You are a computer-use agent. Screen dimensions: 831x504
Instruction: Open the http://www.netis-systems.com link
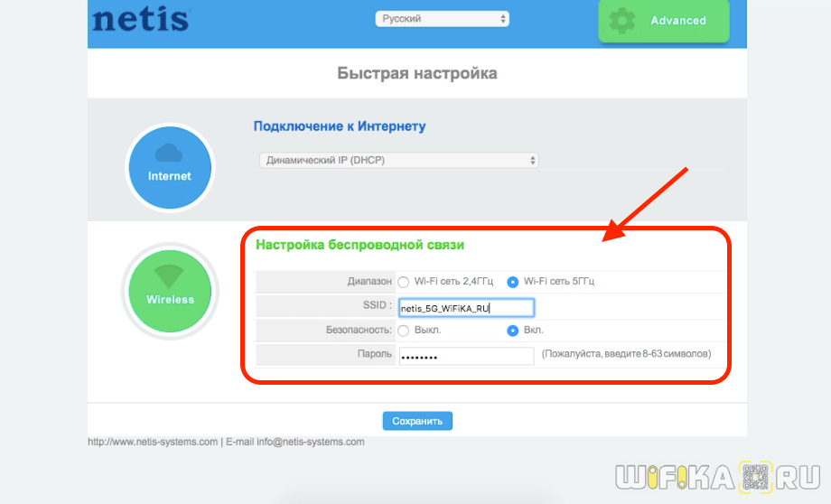coord(153,443)
